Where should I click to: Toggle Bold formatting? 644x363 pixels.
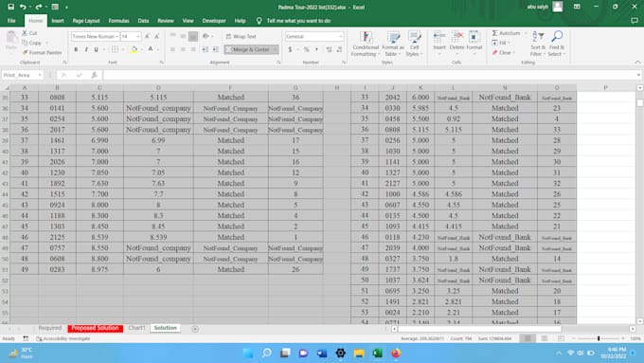[76, 49]
